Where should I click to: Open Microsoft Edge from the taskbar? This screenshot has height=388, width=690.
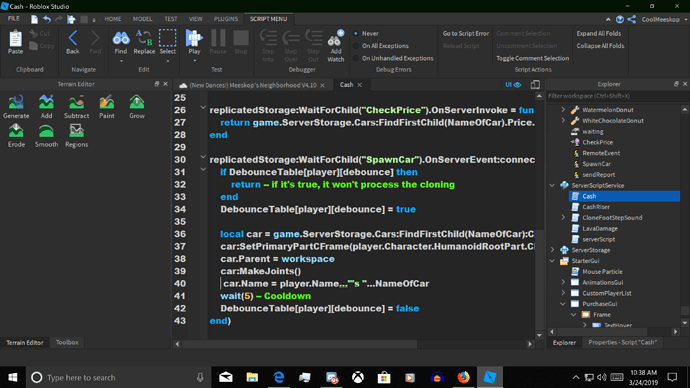pyautogui.click(x=279, y=377)
